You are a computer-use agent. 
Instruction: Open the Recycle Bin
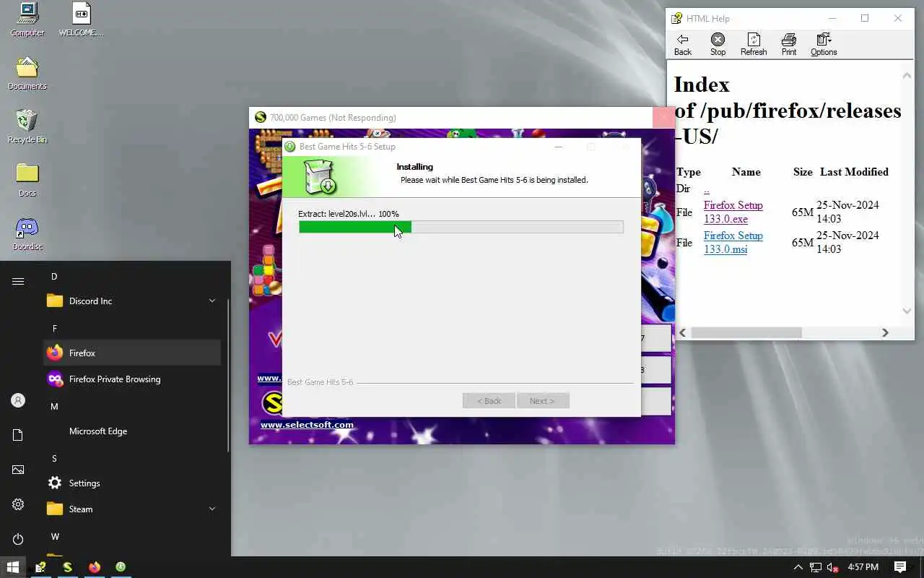[27, 126]
